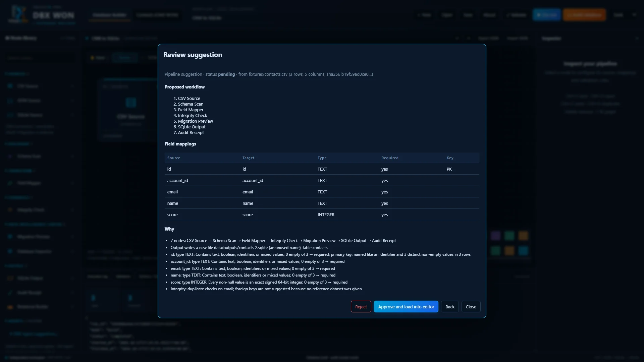Click the purple color swatch behind the dialog
This screenshot has width=644, height=362.
coord(495,236)
